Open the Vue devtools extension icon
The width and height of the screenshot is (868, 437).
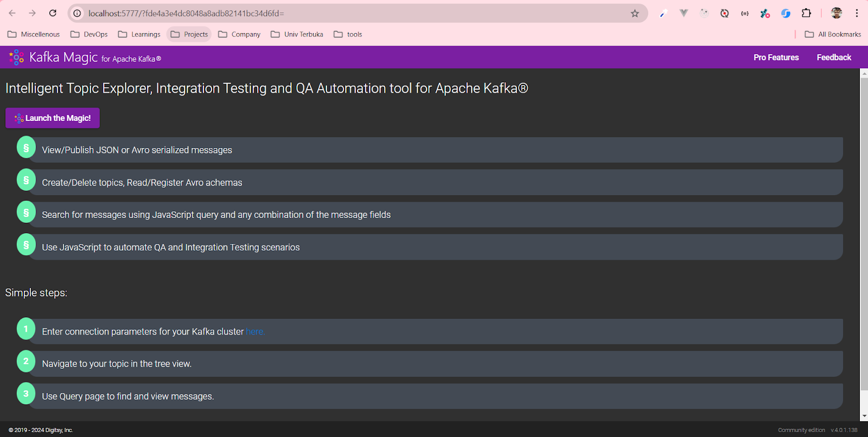(684, 13)
